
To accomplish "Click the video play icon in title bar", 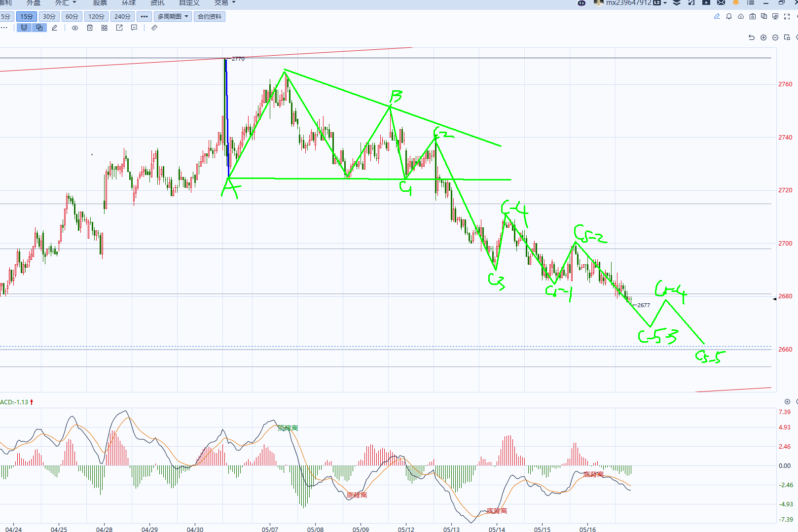I will 706,2.
